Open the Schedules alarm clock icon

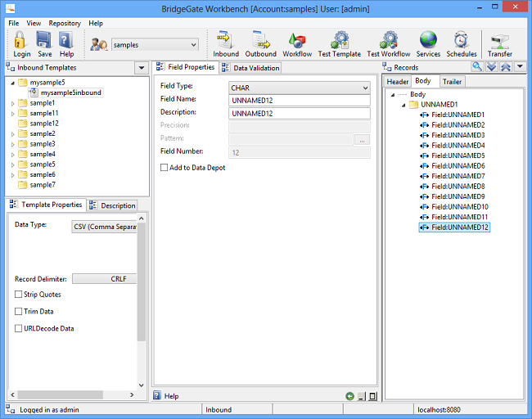[461, 40]
